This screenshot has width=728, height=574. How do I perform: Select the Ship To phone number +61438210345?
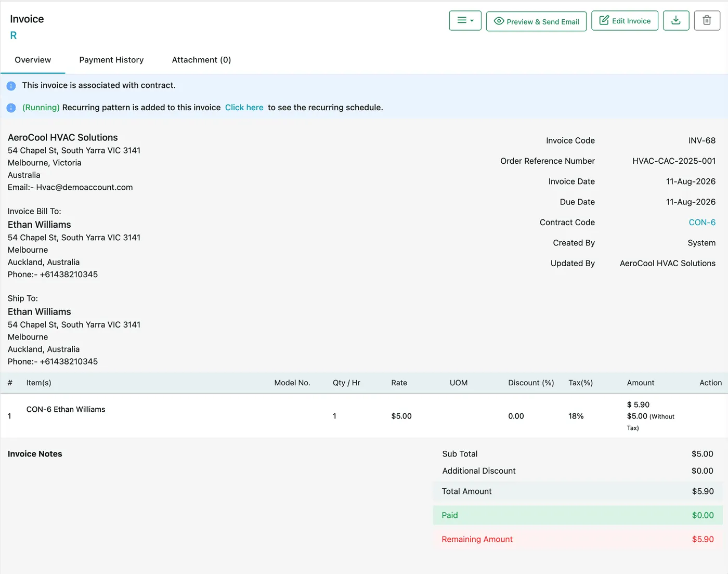(69, 362)
